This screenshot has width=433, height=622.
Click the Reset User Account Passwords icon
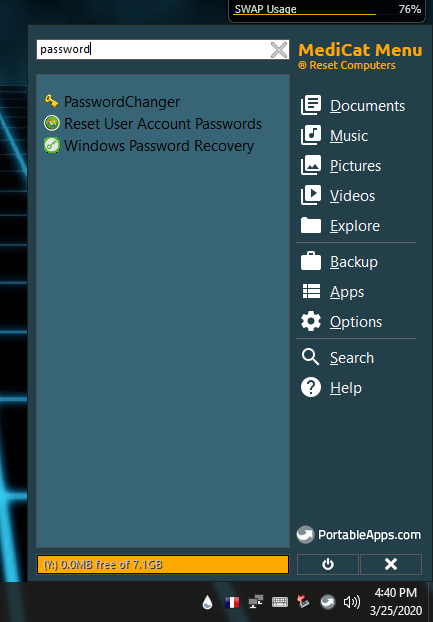[52, 123]
